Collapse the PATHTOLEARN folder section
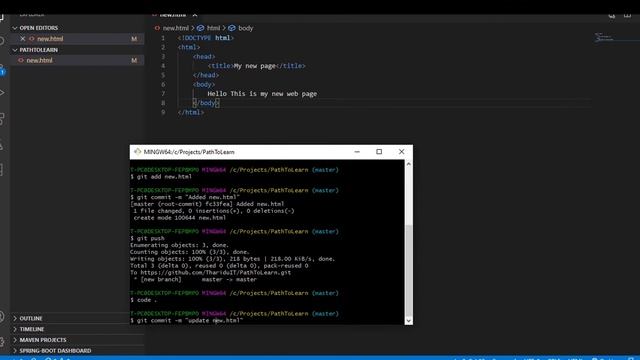Image resolution: width=640 pixels, height=360 pixels. pyautogui.click(x=38, y=50)
